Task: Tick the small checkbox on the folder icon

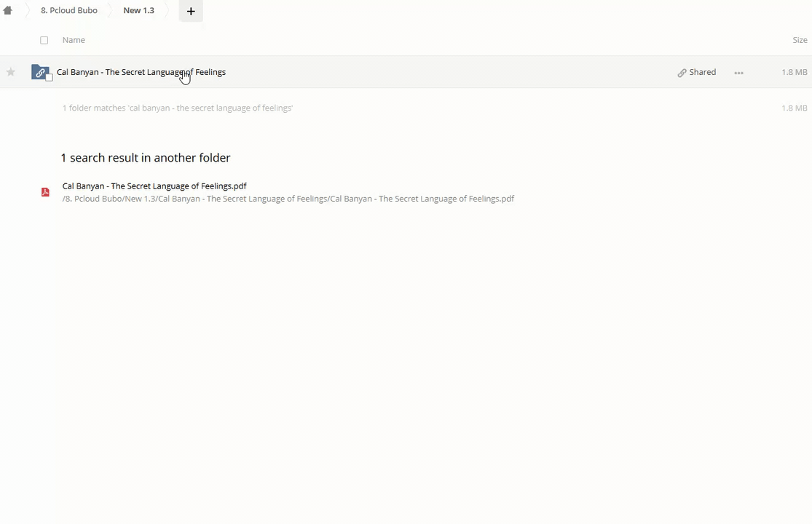Action: click(x=50, y=77)
